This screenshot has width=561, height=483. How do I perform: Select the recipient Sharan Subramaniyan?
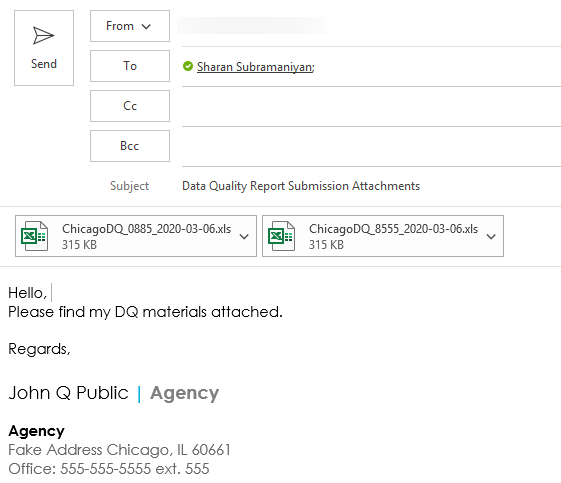coord(255,67)
